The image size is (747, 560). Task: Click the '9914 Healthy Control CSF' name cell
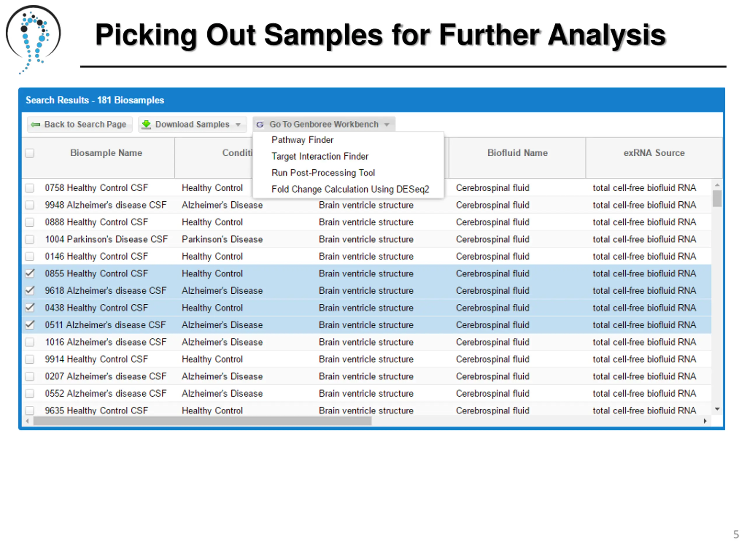point(96,359)
